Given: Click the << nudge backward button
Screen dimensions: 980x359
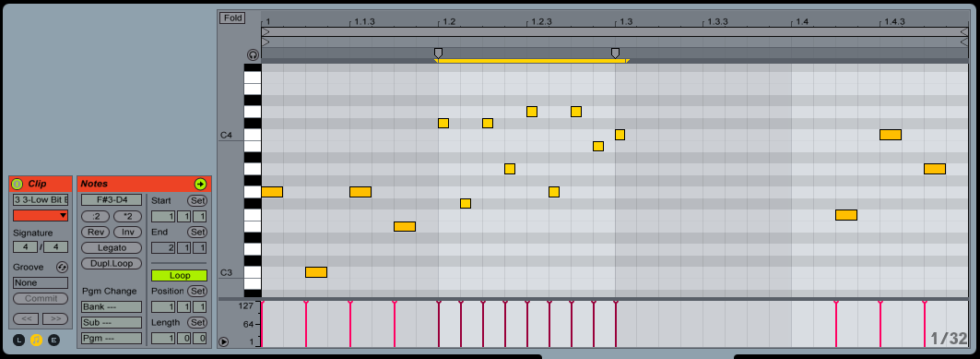Looking at the screenshot, I should coord(26,318).
